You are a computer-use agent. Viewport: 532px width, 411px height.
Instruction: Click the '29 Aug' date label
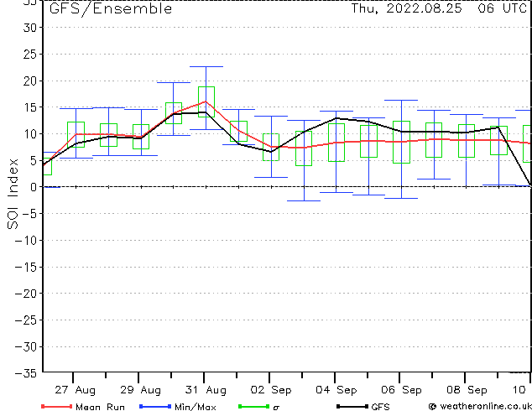click(140, 390)
